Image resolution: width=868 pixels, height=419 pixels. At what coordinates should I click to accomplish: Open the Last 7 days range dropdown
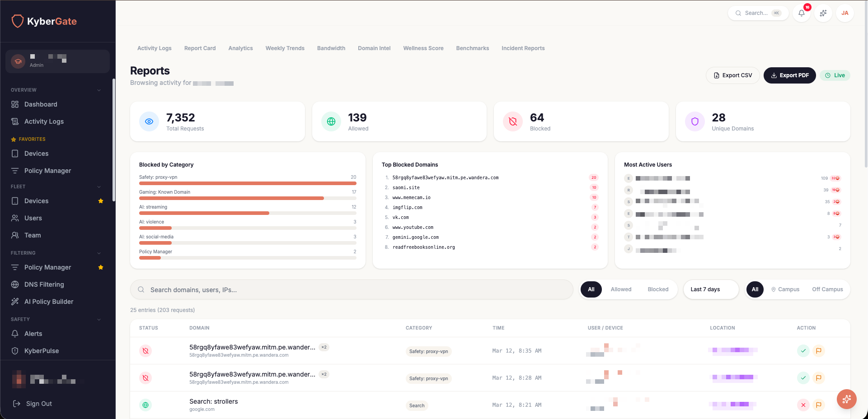pos(711,289)
